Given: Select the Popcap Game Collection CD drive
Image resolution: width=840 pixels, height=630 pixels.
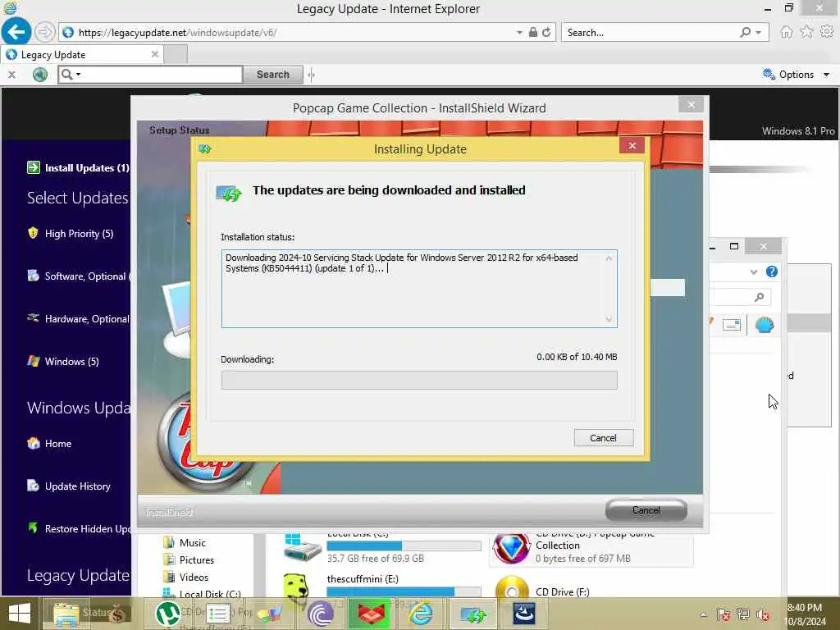Looking at the screenshot, I should [592, 549].
